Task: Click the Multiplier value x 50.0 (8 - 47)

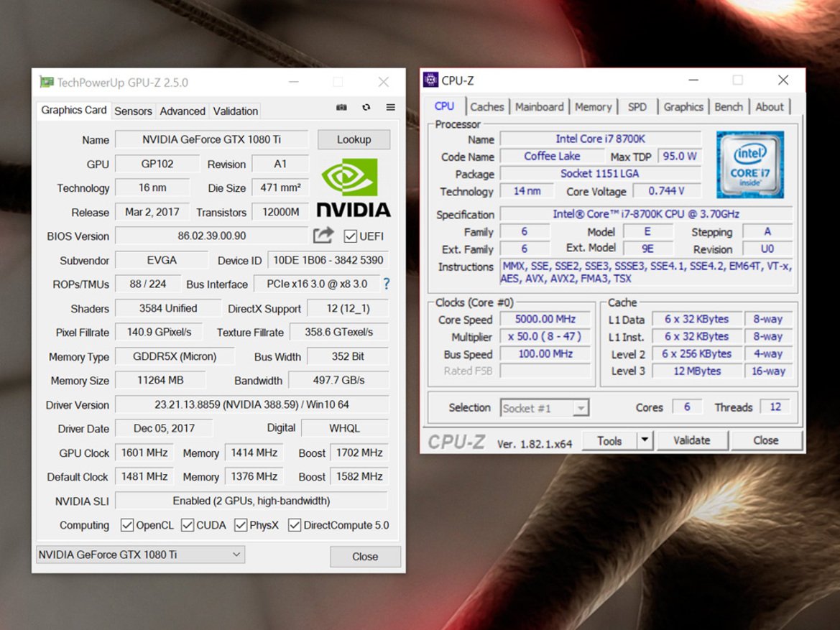Action: [x=545, y=336]
